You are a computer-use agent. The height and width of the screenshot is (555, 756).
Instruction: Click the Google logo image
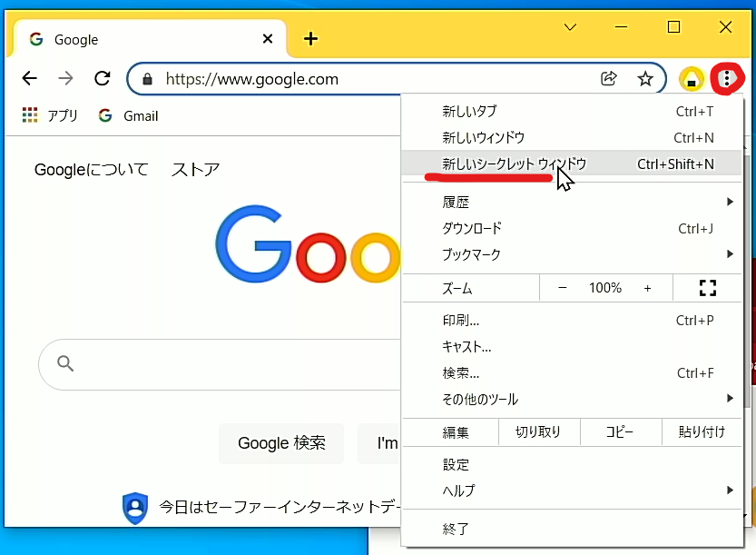(x=308, y=244)
